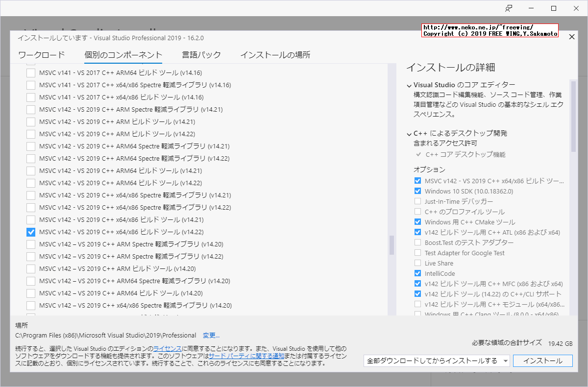Click the 変更 link next to install path
The image size is (588, 387).
click(211, 335)
